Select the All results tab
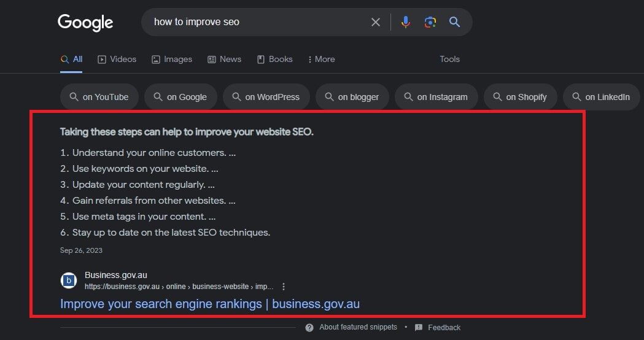The image size is (644, 340). pyautogui.click(x=71, y=59)
